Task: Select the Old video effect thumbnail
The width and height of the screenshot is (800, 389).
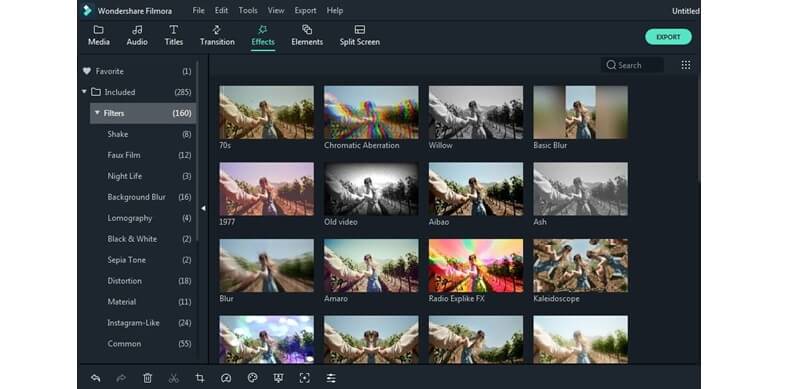Action: pyautogui.click(x=371, y=189)
